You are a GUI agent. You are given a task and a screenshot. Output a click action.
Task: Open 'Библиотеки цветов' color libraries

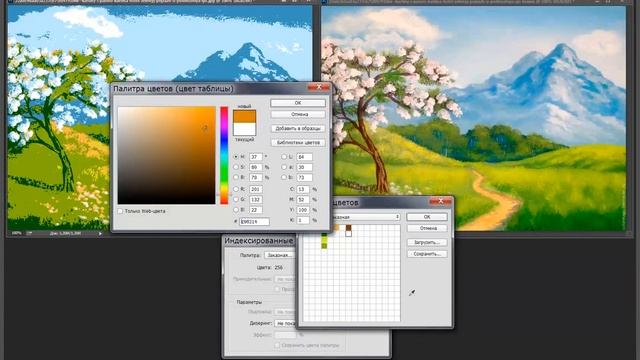pyautogui.click(x=298, y=142)
